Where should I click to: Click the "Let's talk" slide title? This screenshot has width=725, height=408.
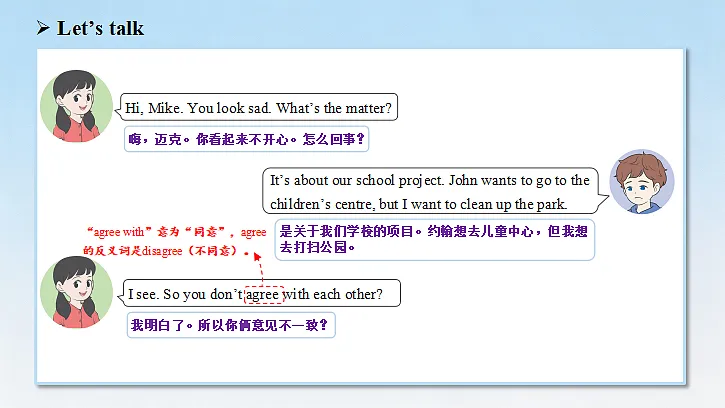[x=100, y=28]
